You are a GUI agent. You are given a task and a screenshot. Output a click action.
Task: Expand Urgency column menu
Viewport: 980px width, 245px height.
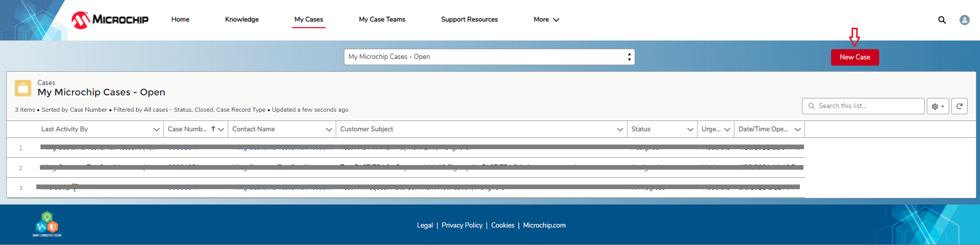(727, 130)
